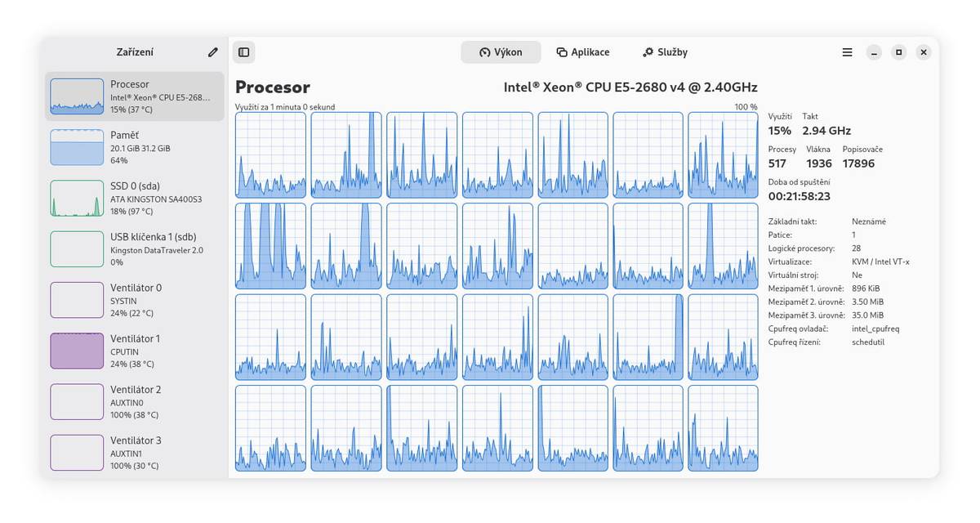Select Ventilátor 0 SYSTIN entry
Viewport: 980px width, 523px height.
click(x=134, y=300)
